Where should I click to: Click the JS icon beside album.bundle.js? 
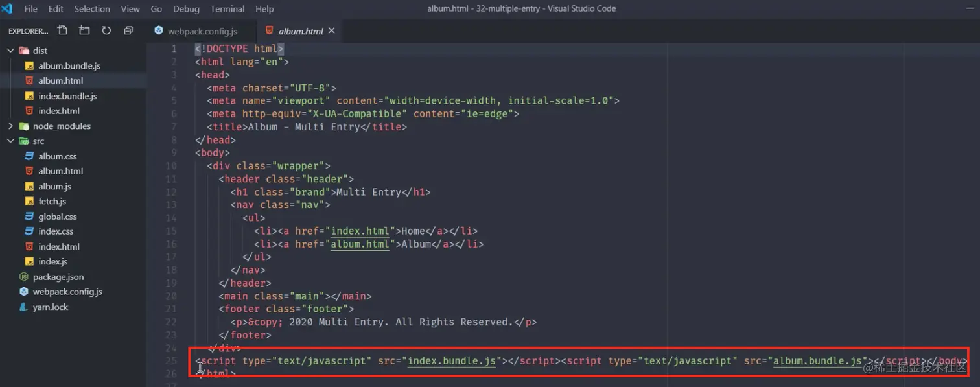coord(29,65)
